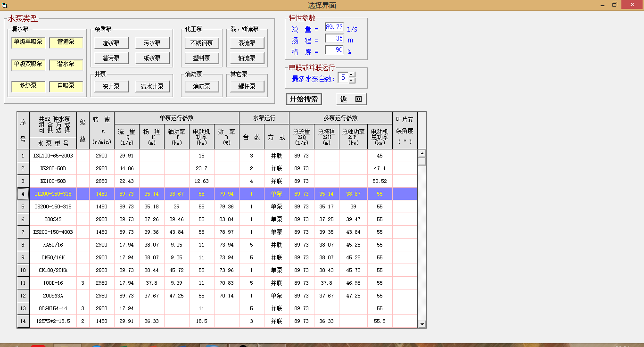Focus the 流量 input field
Screen dimensions: 644x347
pyautogui.click(x=334, y=27)
